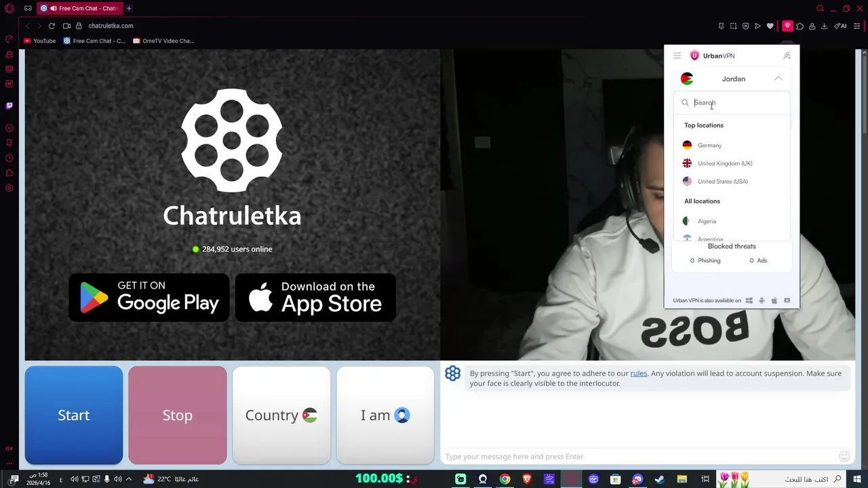Open the My Flow send icon
Viewport: 868px width, 488px height.
click(x=757, y=26)
